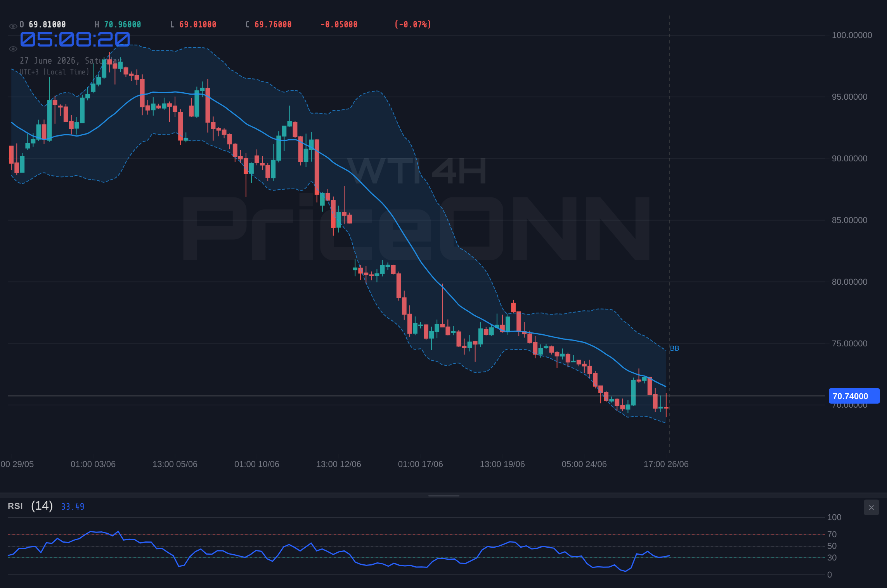Click the high price value 70.96000
The image size is (887, 588).
coord(123,24)
